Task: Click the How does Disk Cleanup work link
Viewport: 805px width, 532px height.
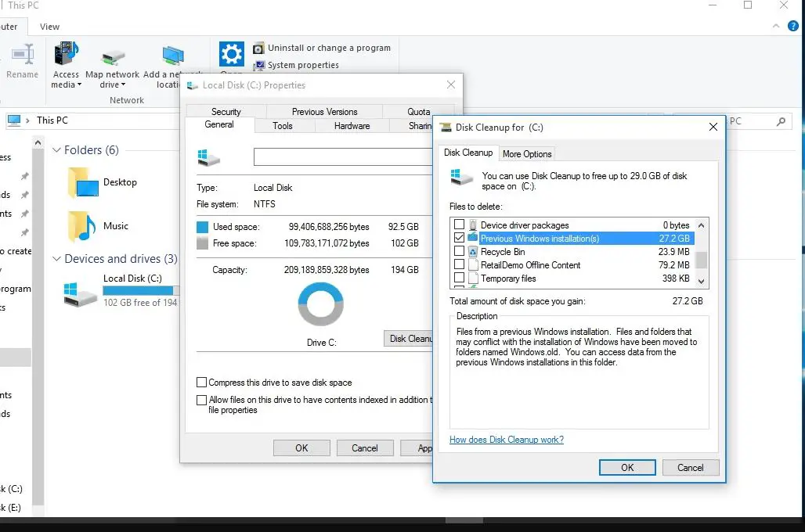Action: 506,440
